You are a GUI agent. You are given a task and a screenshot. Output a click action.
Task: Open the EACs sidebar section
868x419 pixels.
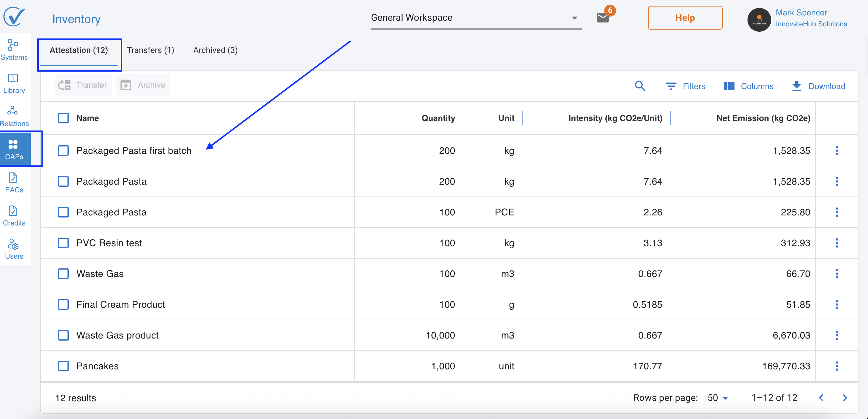pos(14,183)
